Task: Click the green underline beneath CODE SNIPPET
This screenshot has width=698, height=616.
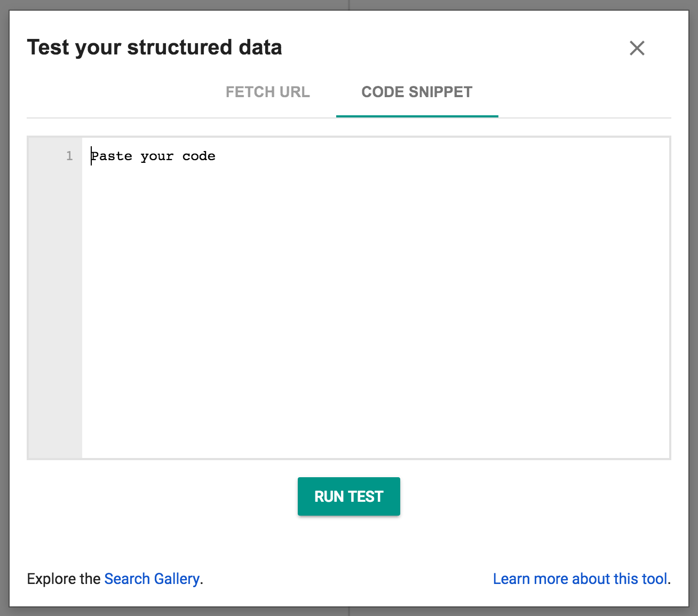Action: click(417, 116)
